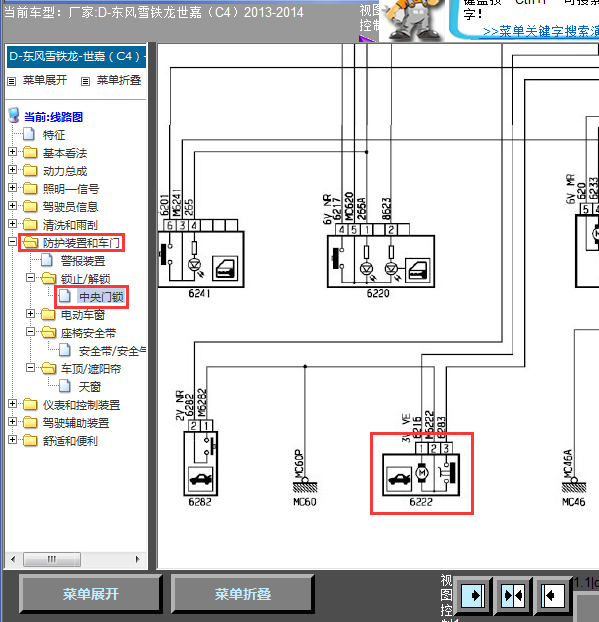Click the folder icon beside 照明—信号

30,188
